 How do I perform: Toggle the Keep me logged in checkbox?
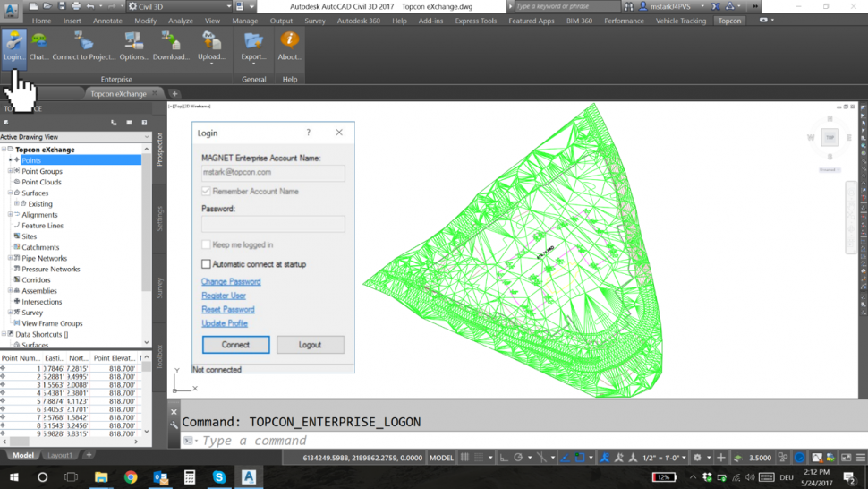207,244
